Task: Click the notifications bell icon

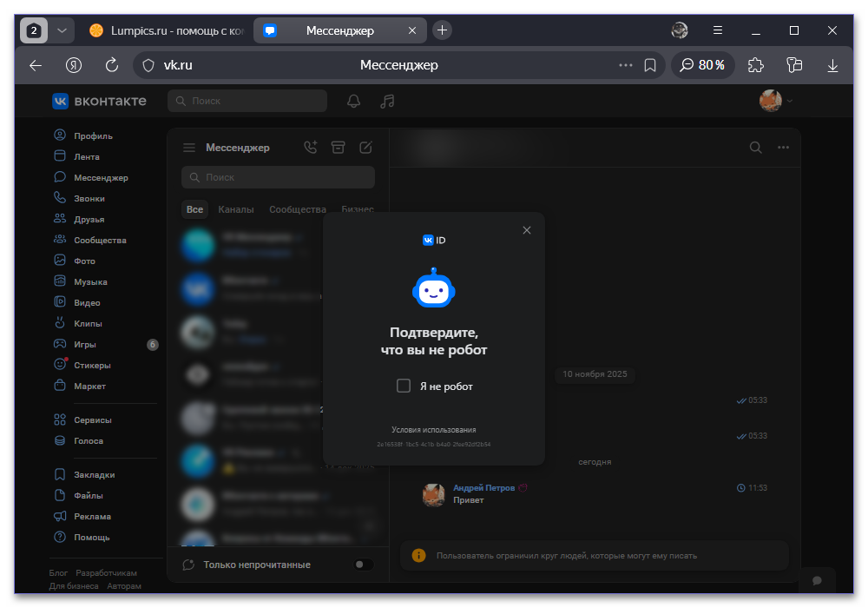Action: [x=354, y=101]
